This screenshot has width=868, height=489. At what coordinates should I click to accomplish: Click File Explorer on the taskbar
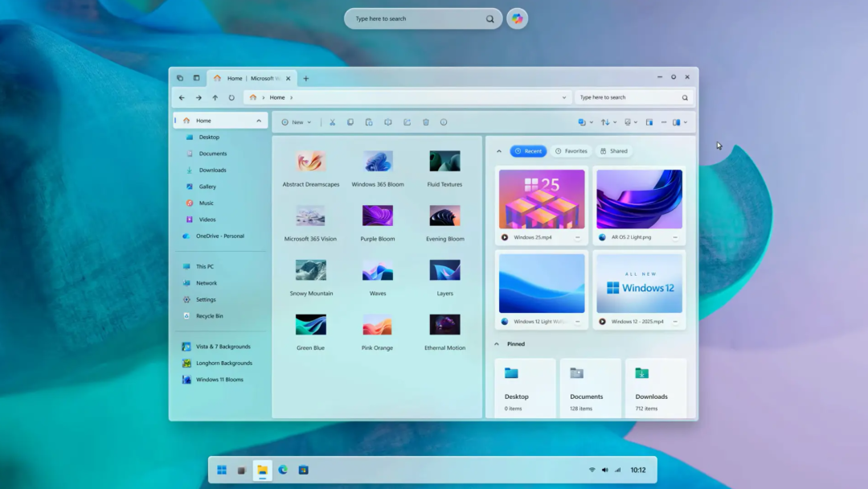coord(262,471)
